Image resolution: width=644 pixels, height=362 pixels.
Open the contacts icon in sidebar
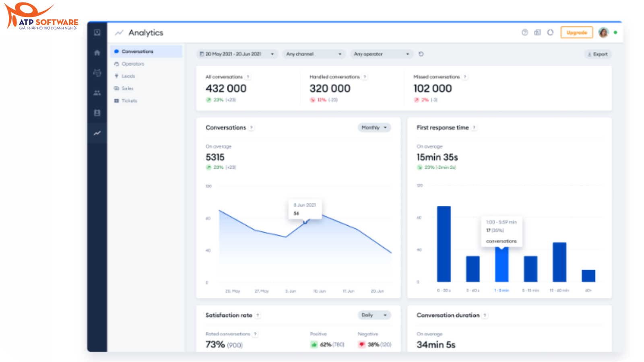click(97, 113)
